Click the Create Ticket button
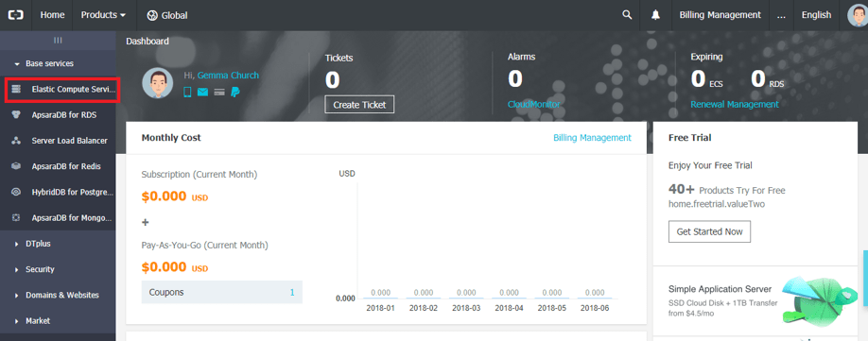Viewport: 868px width, 341px height. (359, 105)
